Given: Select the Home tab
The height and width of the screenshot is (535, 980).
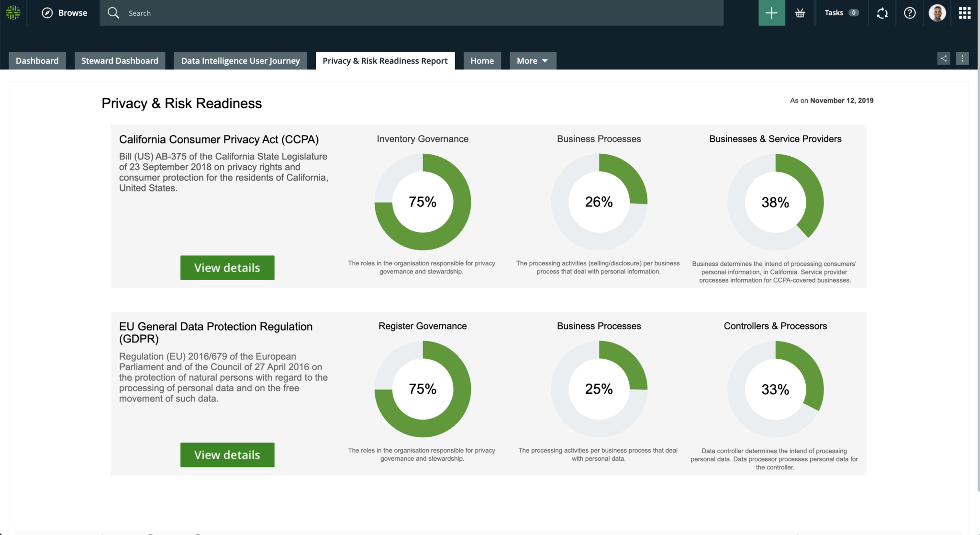Looking at the screenshot, I should (482, 60).
